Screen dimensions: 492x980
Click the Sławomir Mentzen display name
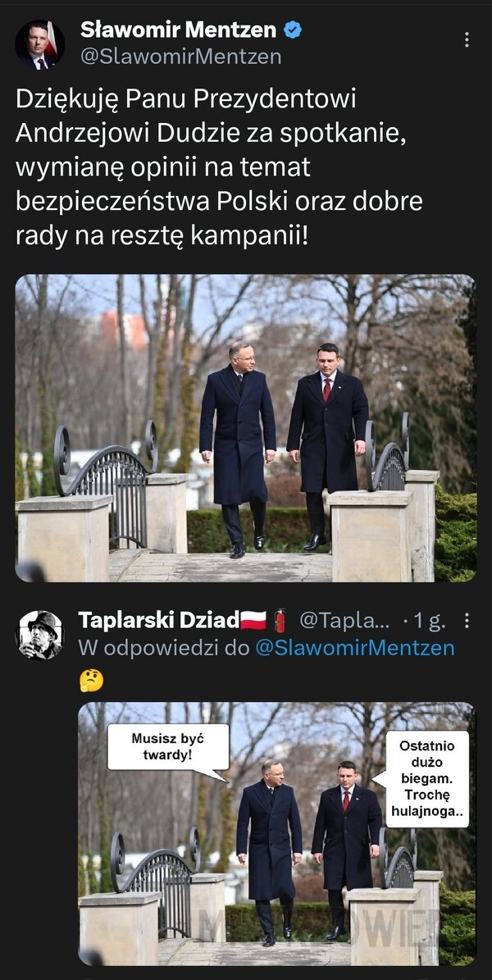coord(179,30)
